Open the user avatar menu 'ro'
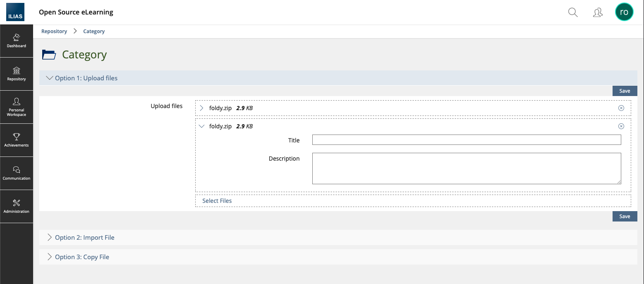 [624, 12]
